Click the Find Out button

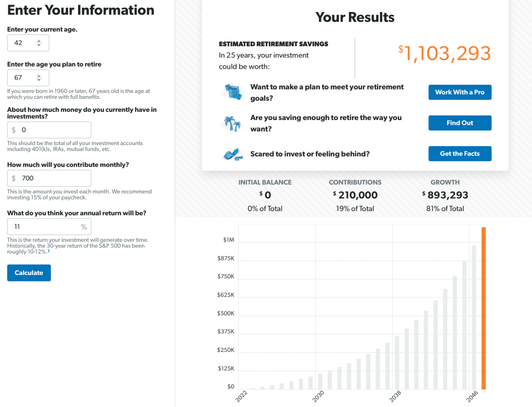click(459, 123)
